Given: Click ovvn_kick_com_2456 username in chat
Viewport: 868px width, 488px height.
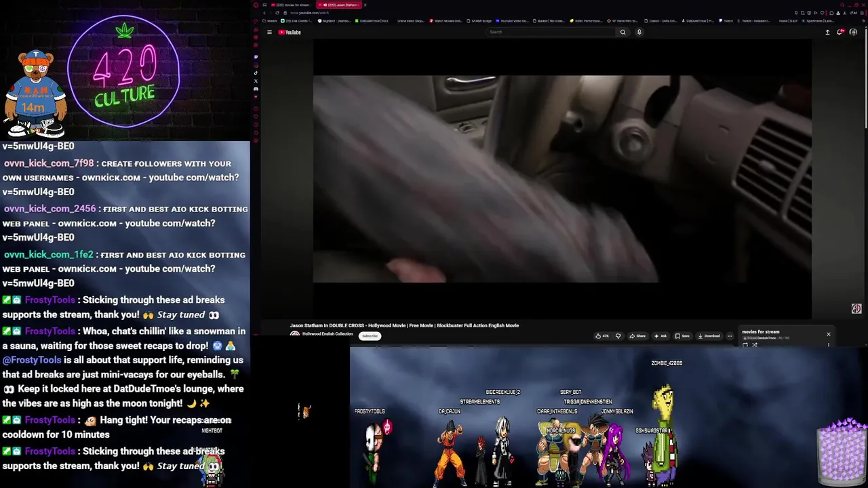Looking at the screenshot, I should coord(49,209).
